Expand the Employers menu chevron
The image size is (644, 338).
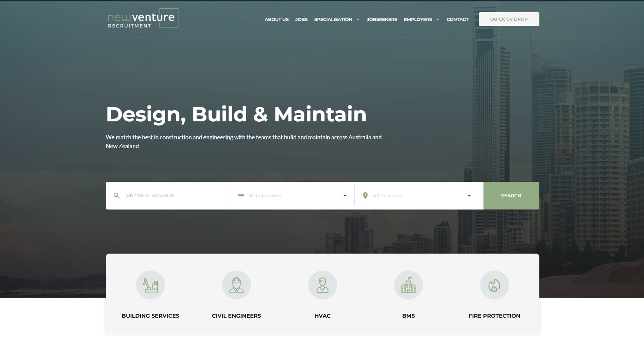pyautogui.click(x=437, y=20)
